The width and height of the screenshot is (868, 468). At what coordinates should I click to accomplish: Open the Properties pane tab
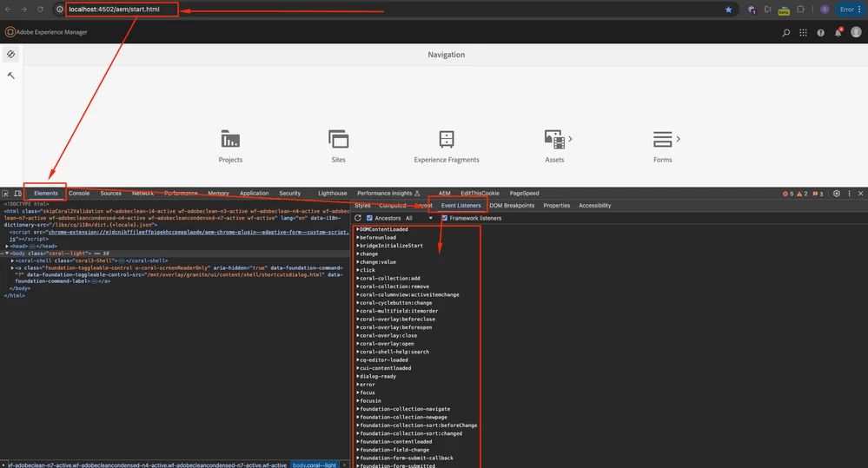[556, 205]
